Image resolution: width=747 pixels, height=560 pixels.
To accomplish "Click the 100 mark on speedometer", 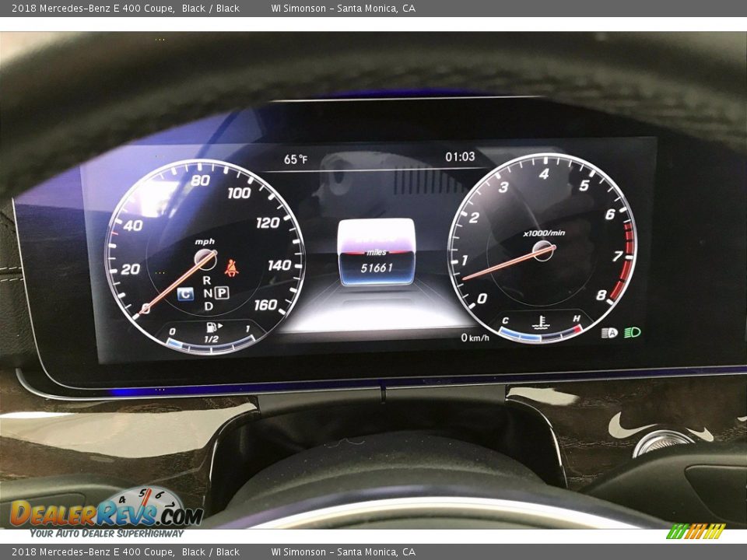I will click(239, 193).
